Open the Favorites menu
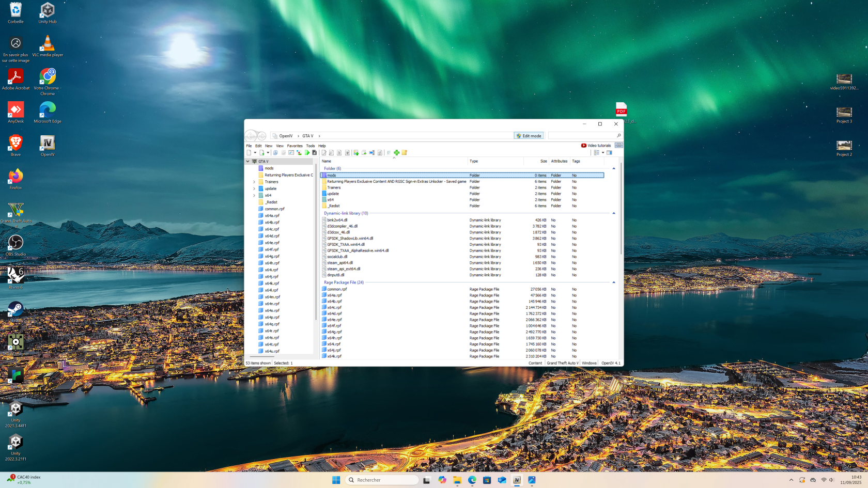This screenshot has height=488, width=868. pyautogui.click(x=295, y=146)
